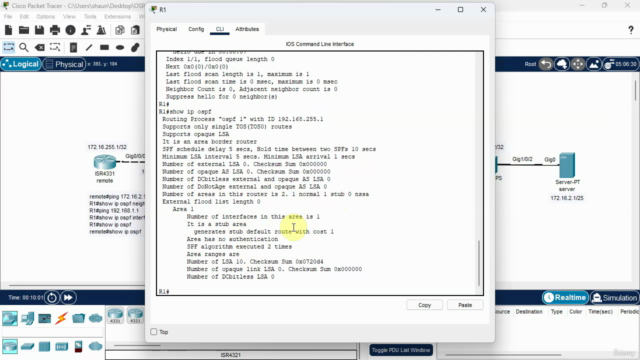Select Hubs subcategory
Image resolution: width=640 pixels, height=360 pixels.
pos(44,347)
